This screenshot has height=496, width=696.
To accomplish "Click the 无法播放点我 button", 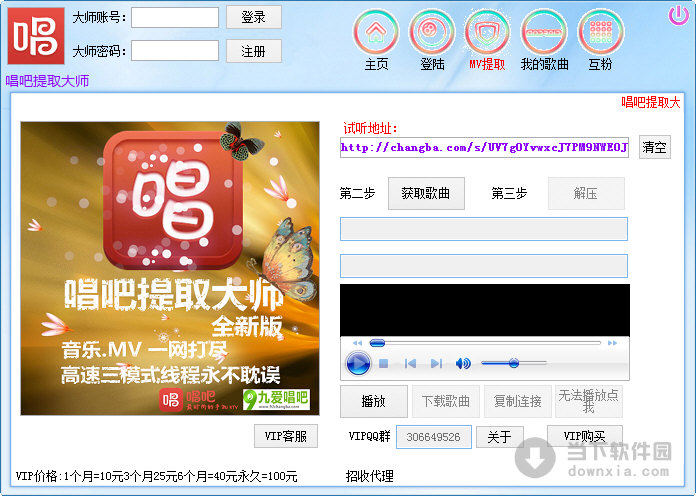I will 589,401.
